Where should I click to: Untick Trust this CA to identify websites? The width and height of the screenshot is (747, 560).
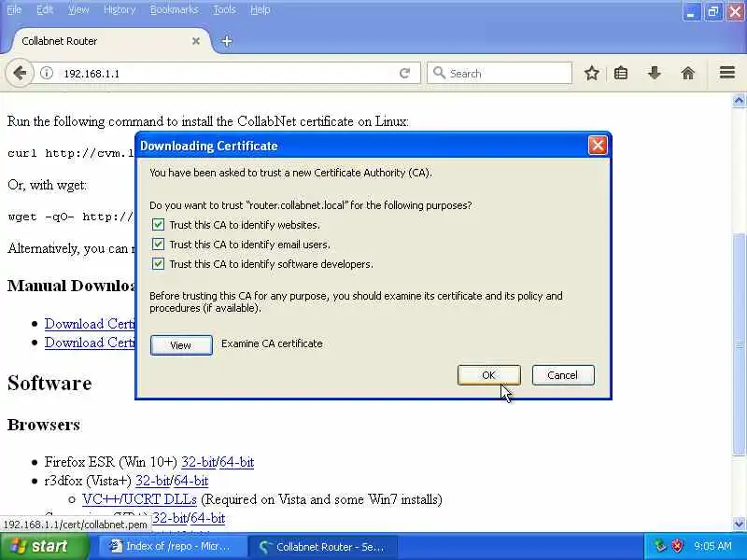[158, 224]
